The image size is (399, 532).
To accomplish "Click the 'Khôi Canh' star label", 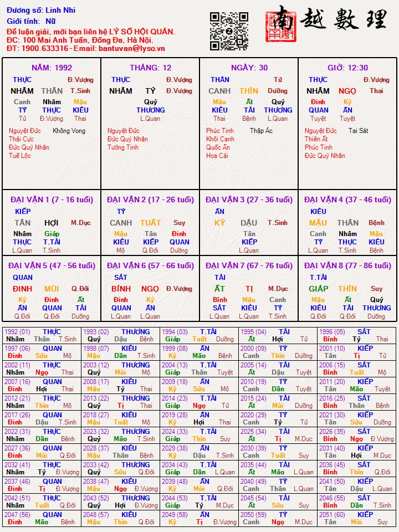I will [220, 139].
